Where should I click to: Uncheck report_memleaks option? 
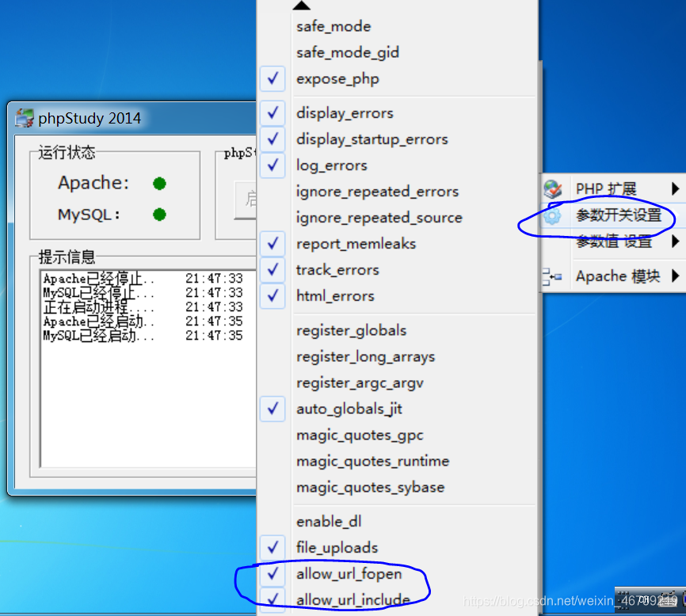[x=397, y=244]
